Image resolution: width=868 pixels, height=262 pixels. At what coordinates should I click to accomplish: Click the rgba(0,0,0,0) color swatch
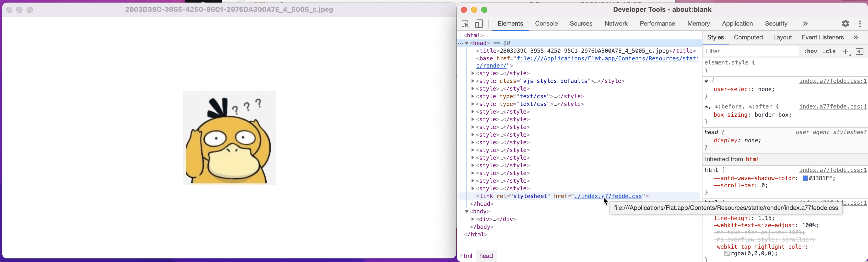[727, 254]
